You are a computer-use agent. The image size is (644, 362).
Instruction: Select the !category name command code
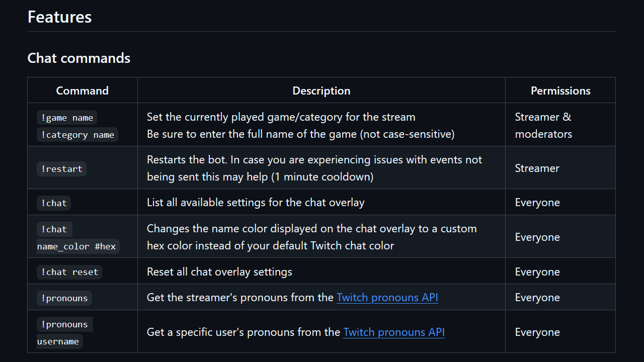tap(77, 135)
